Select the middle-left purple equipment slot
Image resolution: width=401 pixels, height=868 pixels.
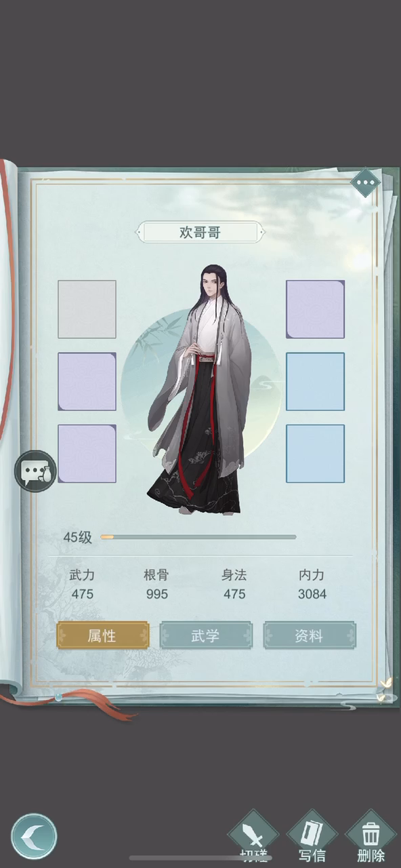(87, 381)
